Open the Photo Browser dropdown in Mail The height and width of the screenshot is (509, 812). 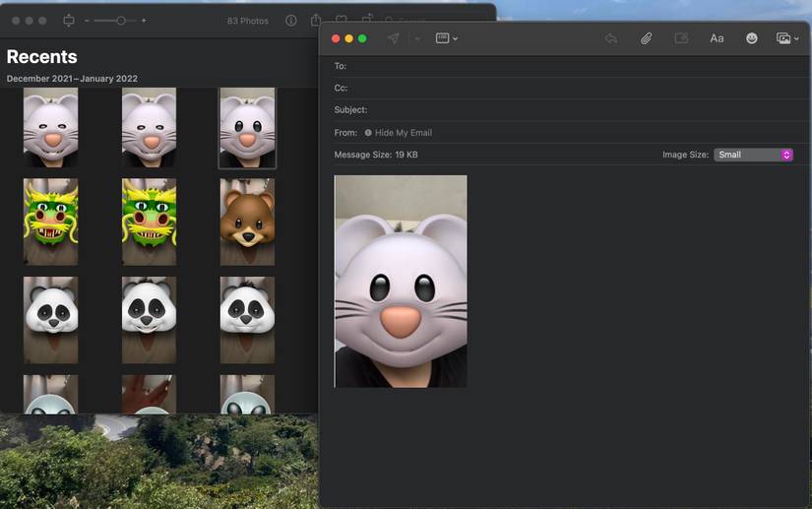pos(787,38)
